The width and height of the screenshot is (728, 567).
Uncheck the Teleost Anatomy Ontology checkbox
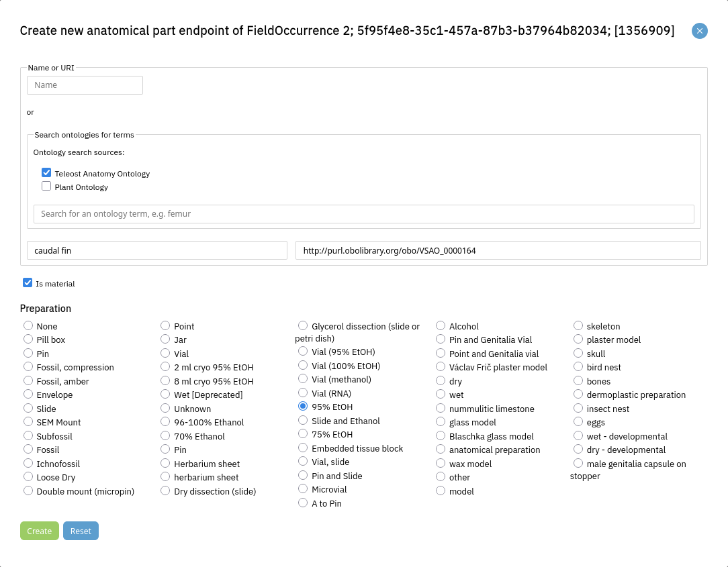pos(46,173)
